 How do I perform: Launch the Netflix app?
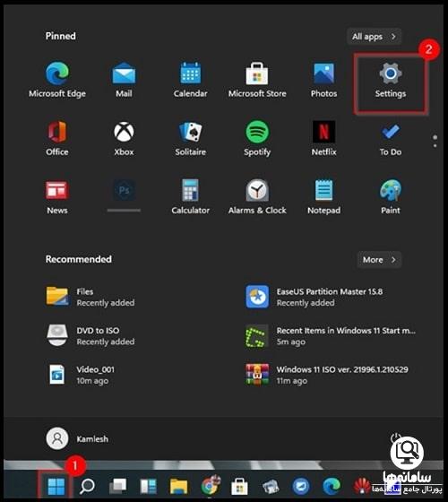tap(323, 138)
